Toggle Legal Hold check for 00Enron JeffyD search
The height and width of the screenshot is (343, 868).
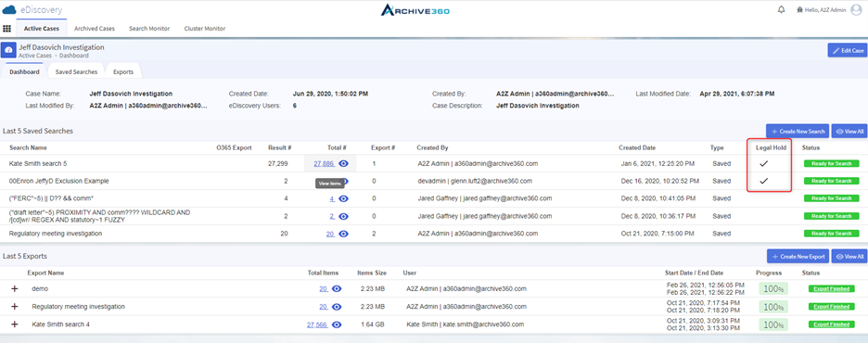pos(764,181)
